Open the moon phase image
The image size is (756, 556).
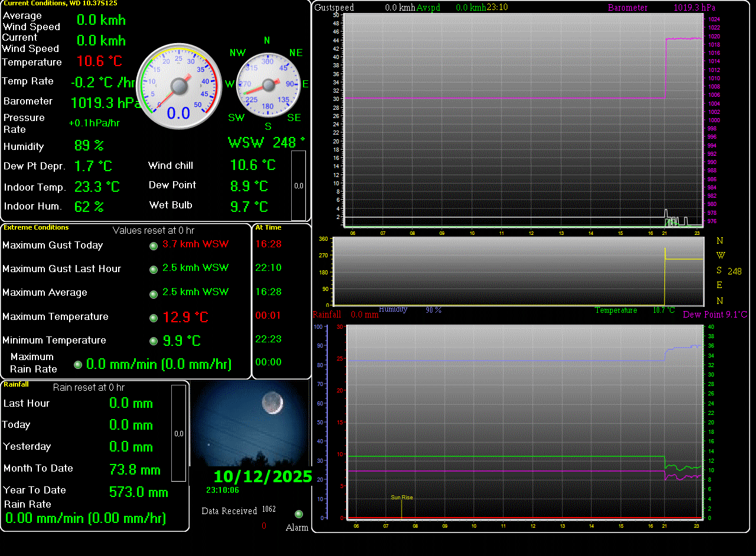click(x=250, y=423)
